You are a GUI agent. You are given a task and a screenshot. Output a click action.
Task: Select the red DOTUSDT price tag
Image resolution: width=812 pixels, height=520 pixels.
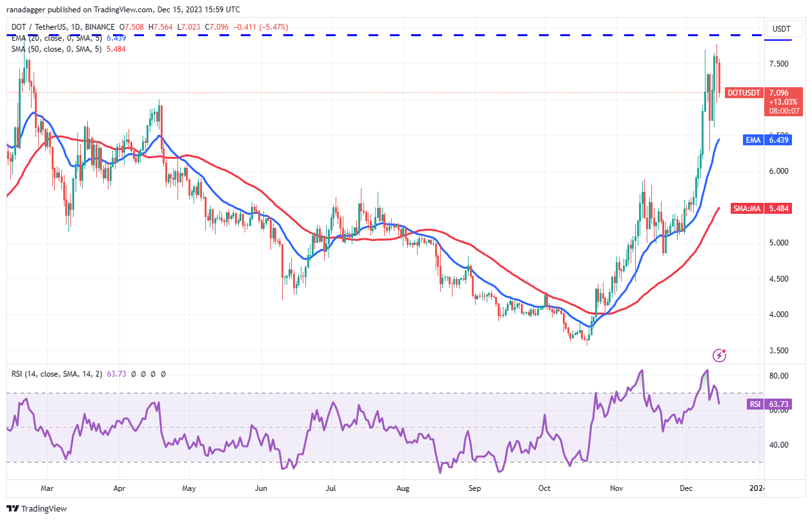(743, 93)
